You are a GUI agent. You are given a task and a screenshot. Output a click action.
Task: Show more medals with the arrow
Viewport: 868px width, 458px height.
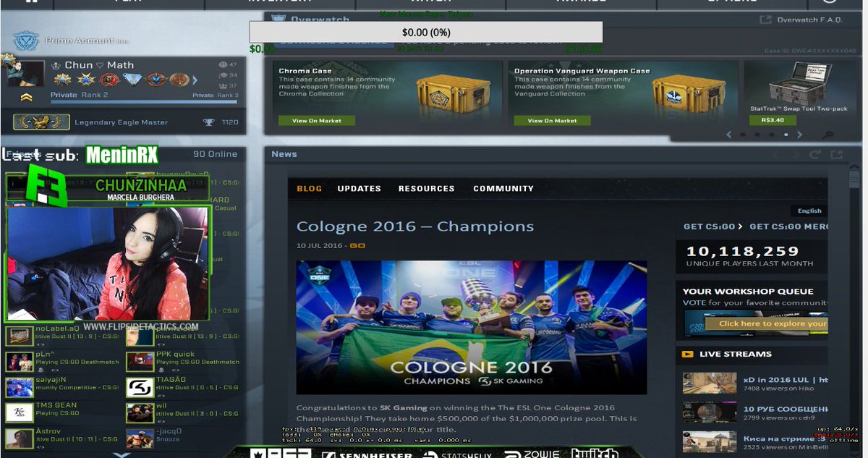(194, 80)
